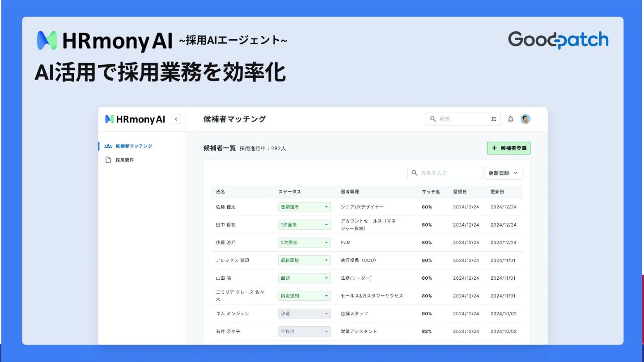Select candidate 山田 陽
Screen dimensions: 644x362
point(223,278)
